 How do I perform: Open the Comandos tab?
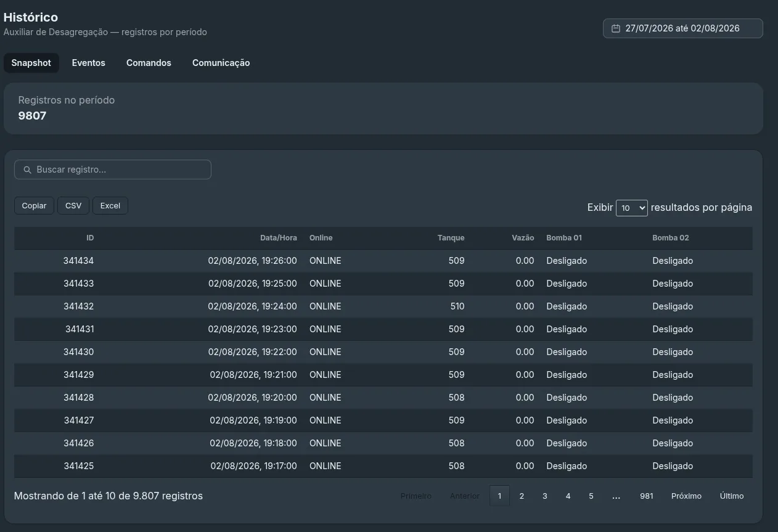tap(149, 63)
